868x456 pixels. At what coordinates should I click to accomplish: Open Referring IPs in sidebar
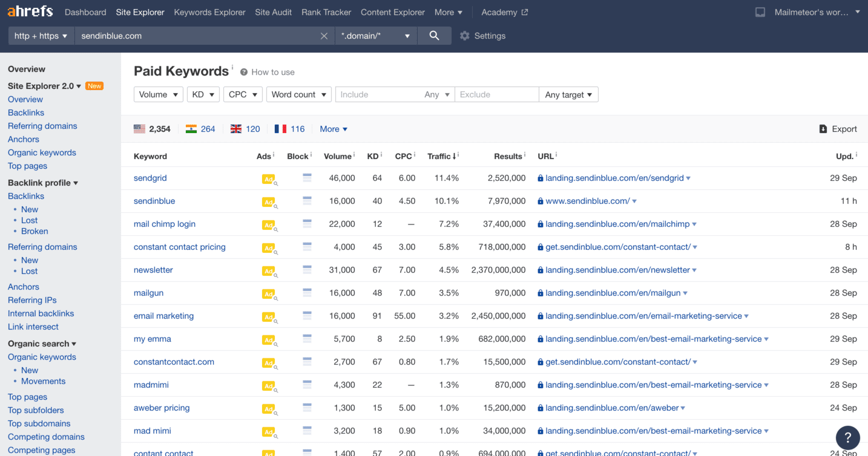[32, 300]
